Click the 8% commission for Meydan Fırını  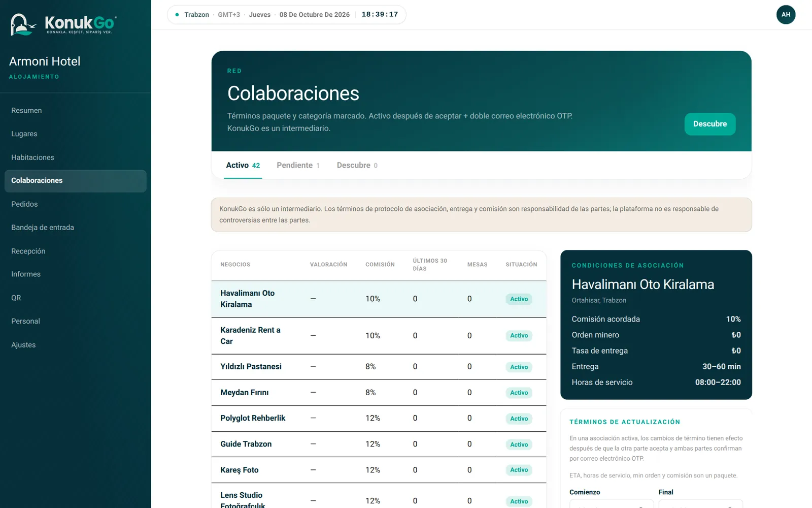pos(370,392)
